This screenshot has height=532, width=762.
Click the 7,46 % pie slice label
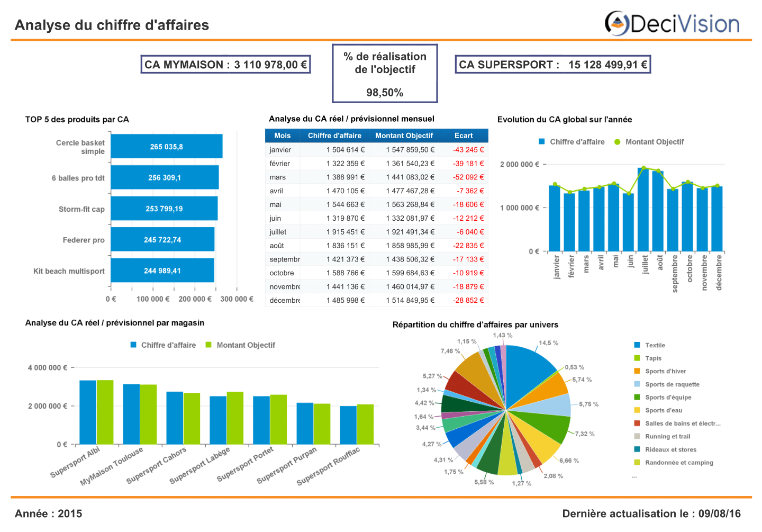(x=450, y=351)
